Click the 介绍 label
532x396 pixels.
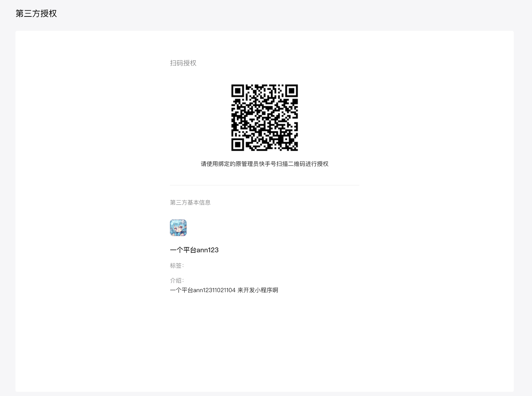[x=176, y=280]
